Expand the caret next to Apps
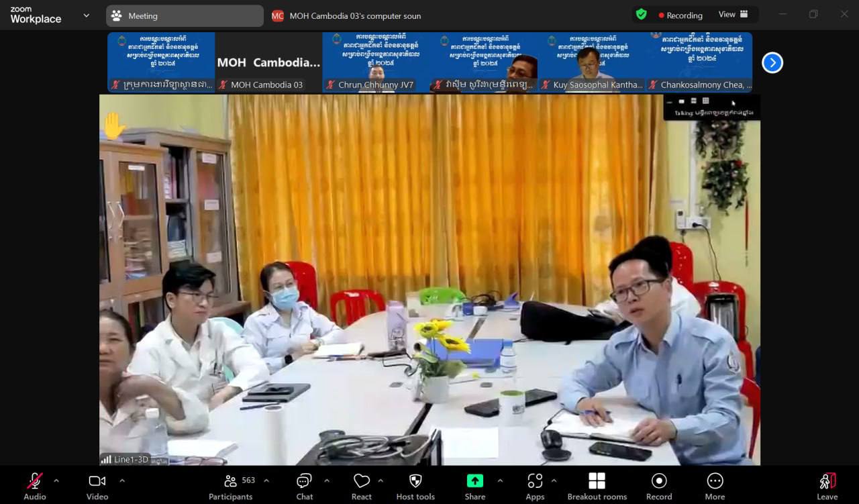The height and width of the screenshot is (504, 859). pos(554,481)
